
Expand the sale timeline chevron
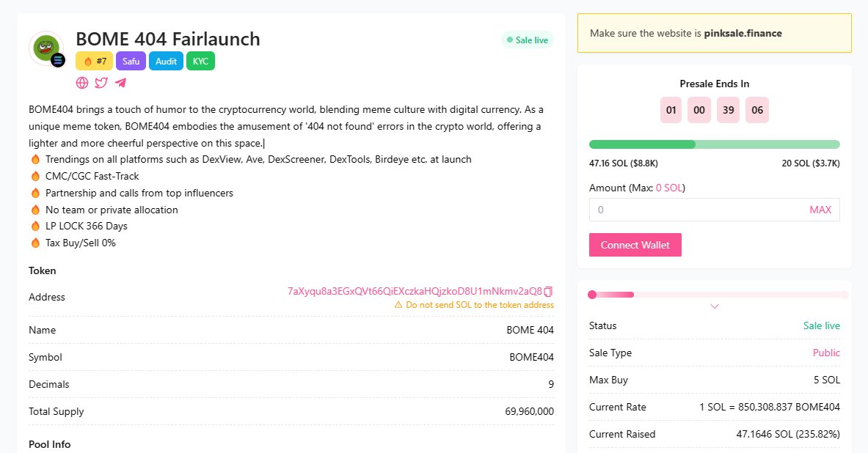[715, 306]
